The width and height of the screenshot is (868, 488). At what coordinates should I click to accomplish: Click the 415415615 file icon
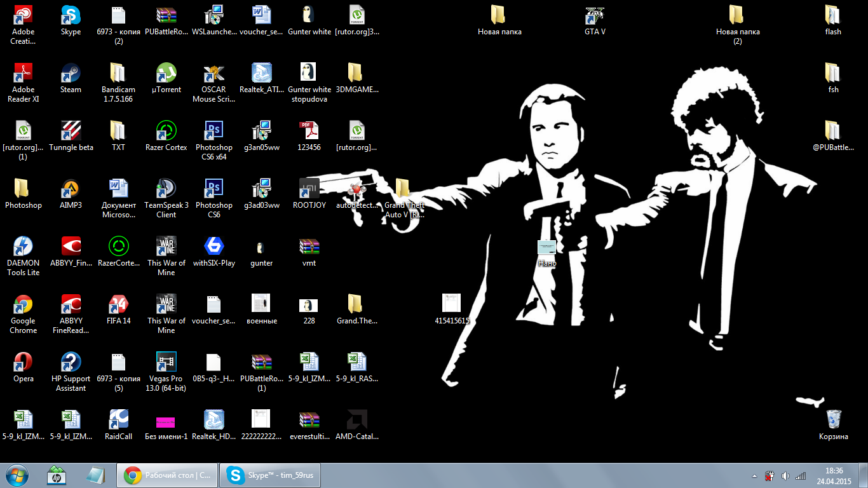(452, 310)
